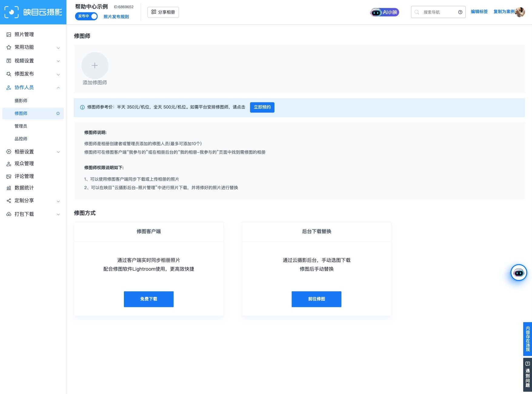Collapse the 协作人员 section
Viewport: 532px width, 394px height.
point(58,88)
